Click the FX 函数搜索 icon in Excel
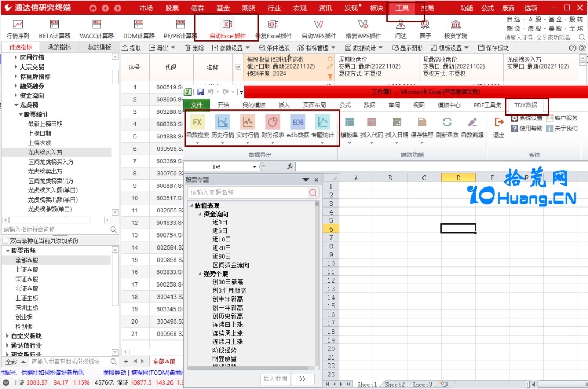Screen dimensions: 588x389 coord(197,122)
